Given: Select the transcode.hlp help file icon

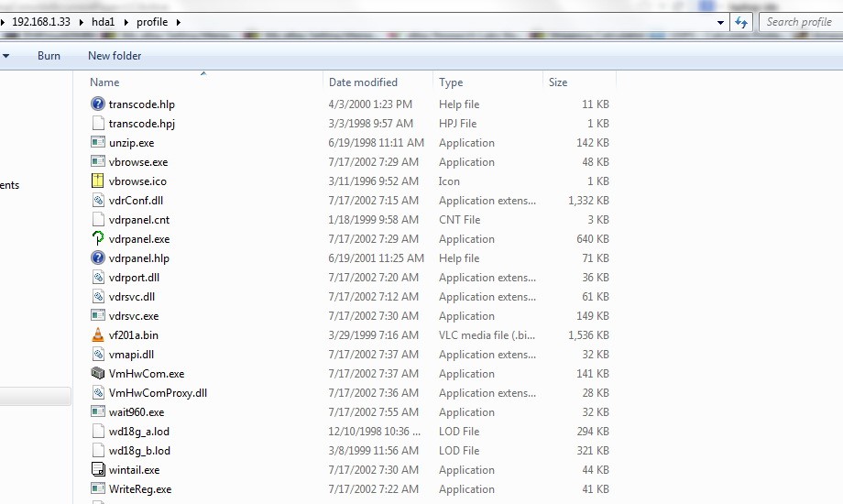Looking at the screenshot, I should click(98, 104).
